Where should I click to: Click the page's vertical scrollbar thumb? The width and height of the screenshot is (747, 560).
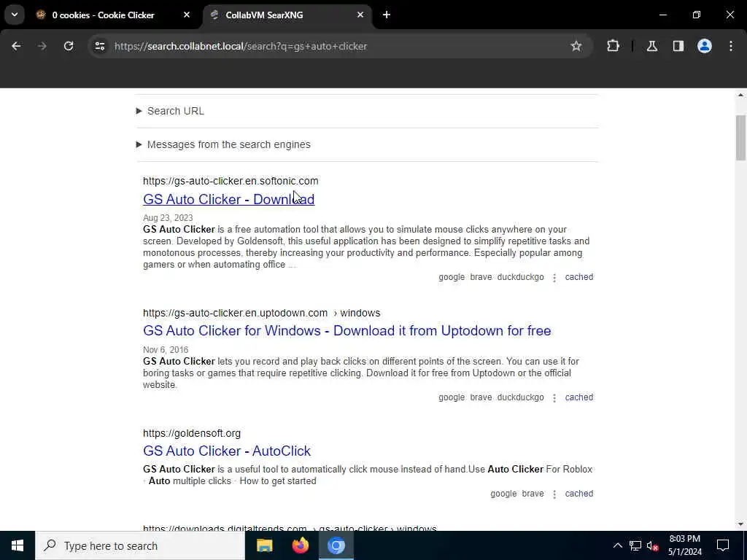pos(740,138)
